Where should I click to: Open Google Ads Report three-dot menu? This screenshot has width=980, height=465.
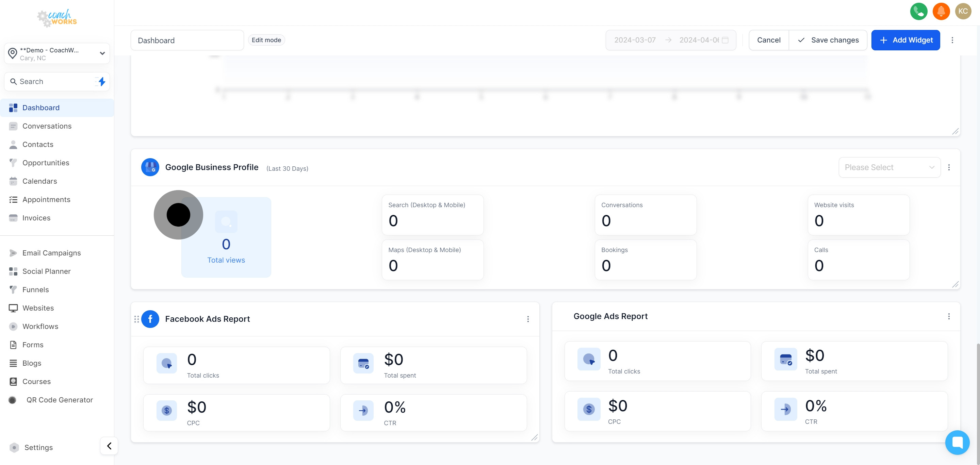[x=949, y=316]
